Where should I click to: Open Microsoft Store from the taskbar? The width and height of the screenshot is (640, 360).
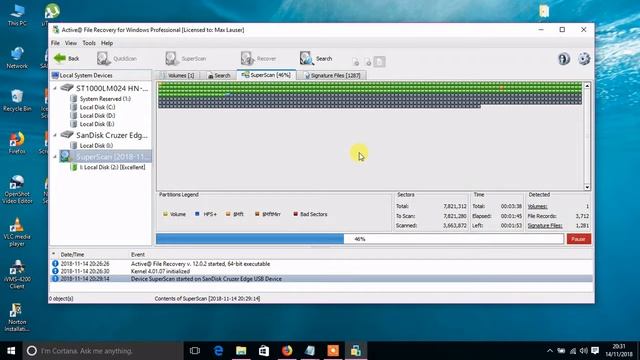[x=264, y=351]
